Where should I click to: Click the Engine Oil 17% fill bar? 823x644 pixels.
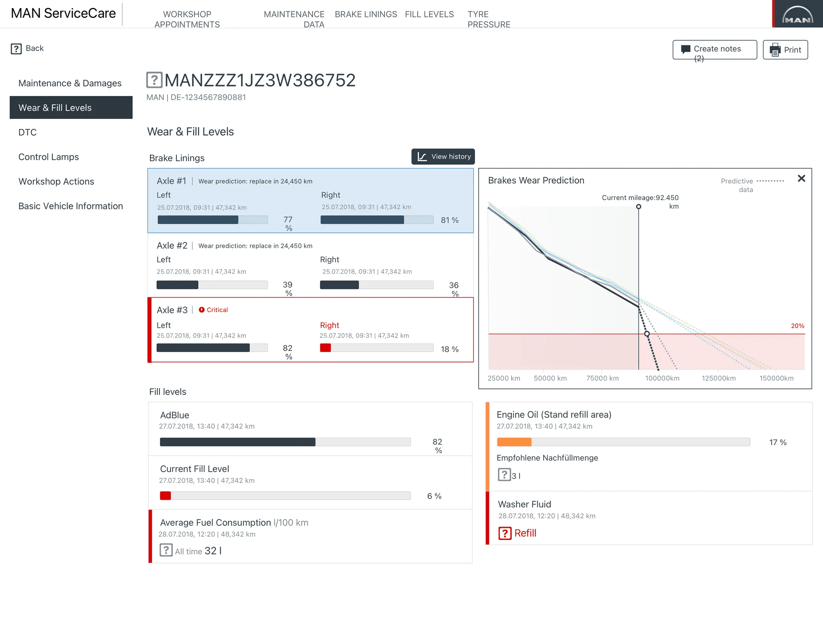[x=623, y=442]
